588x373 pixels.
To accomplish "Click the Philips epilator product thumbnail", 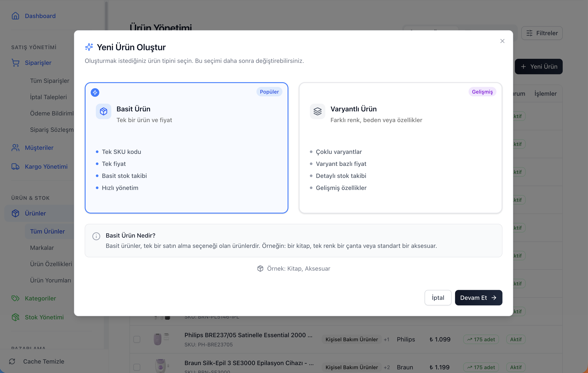I will click(161, 339).
